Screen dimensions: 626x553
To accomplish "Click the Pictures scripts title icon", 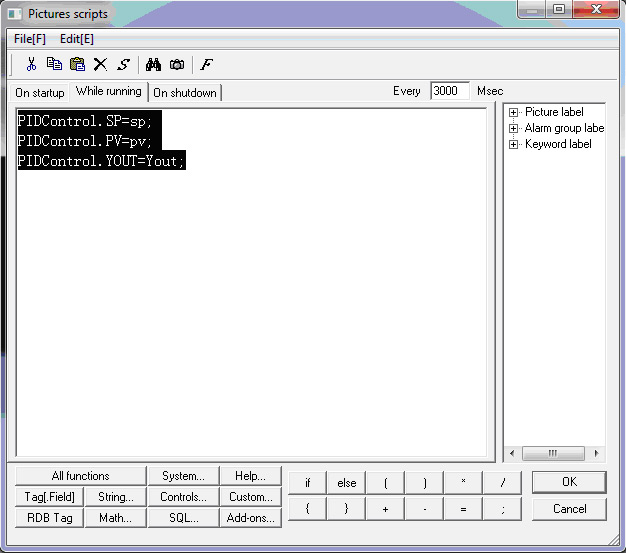I will click(15, 14).
